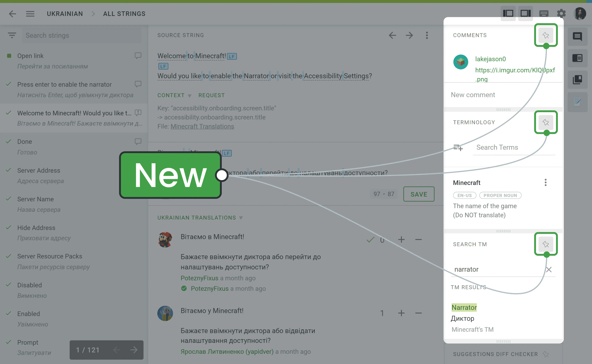Click the add terminology term icon
The width and height of the screenshot is (592, 364).
(x=458, y=147)
